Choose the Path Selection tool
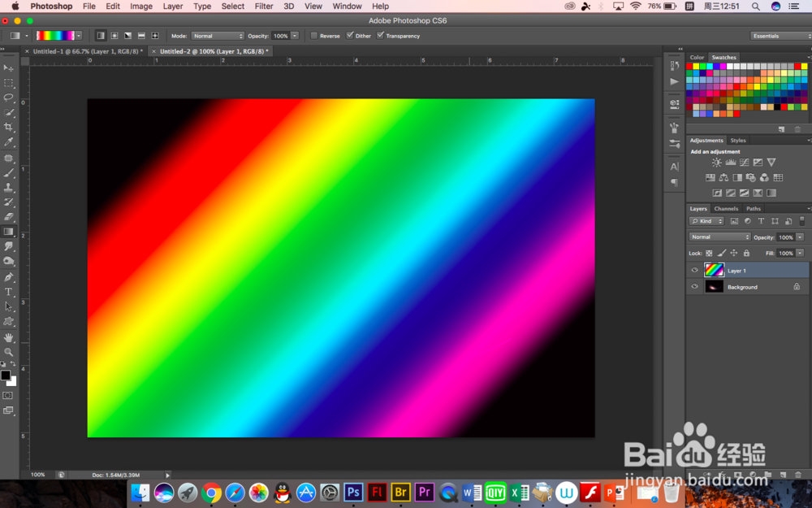 click(9, 306)
